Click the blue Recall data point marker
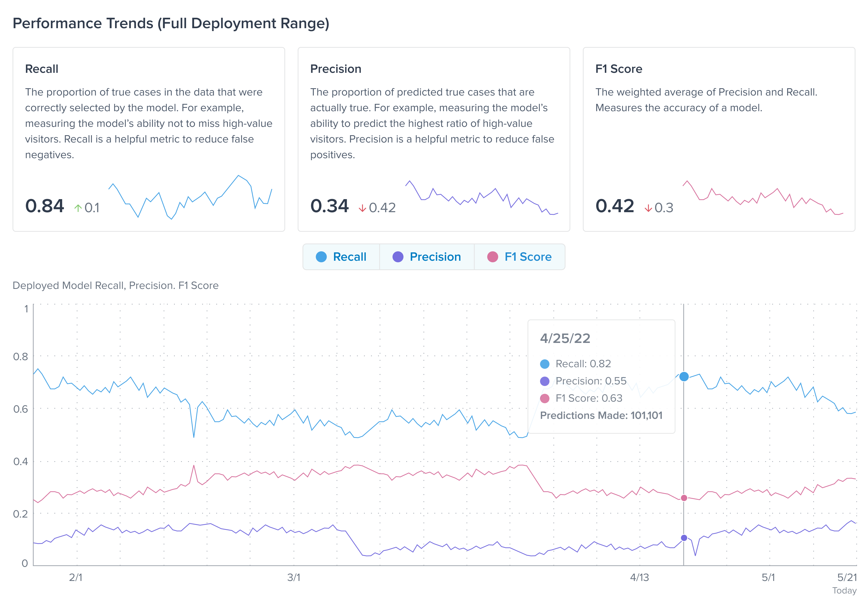Viewport: 868px width, 606px height. (x=684, y=376)
